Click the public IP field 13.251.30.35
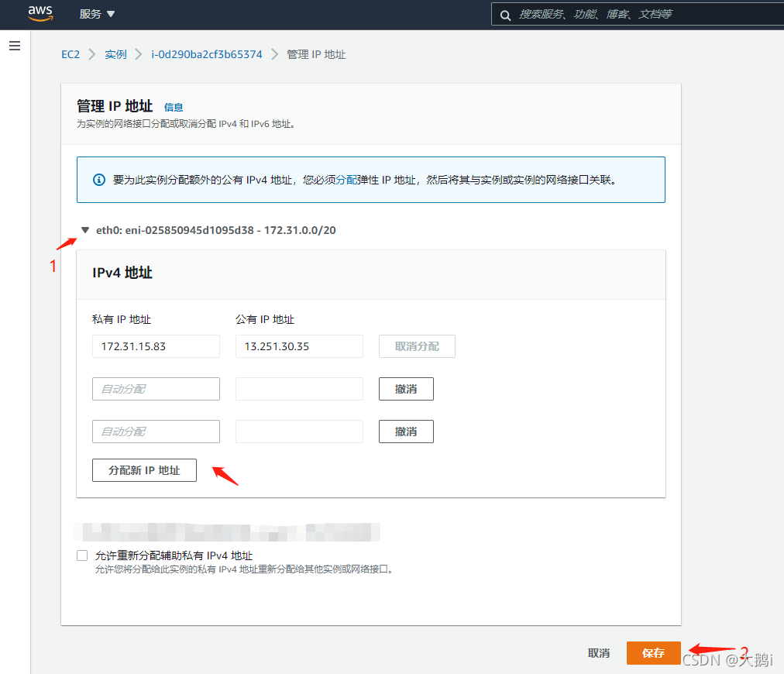Image resolution: width=784 pixels, height=674 pixels. [299, 346]
